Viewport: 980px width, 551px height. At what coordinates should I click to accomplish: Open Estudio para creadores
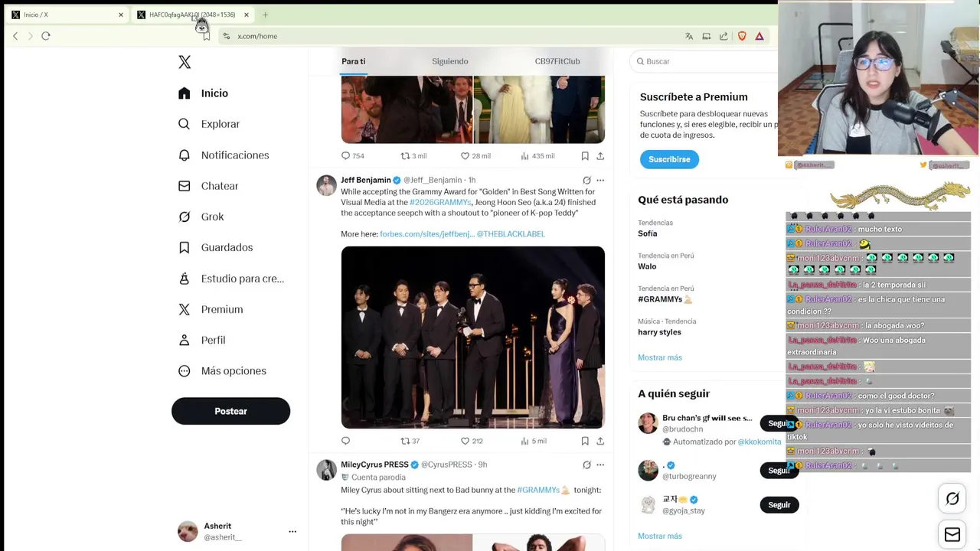click(230, 279)
